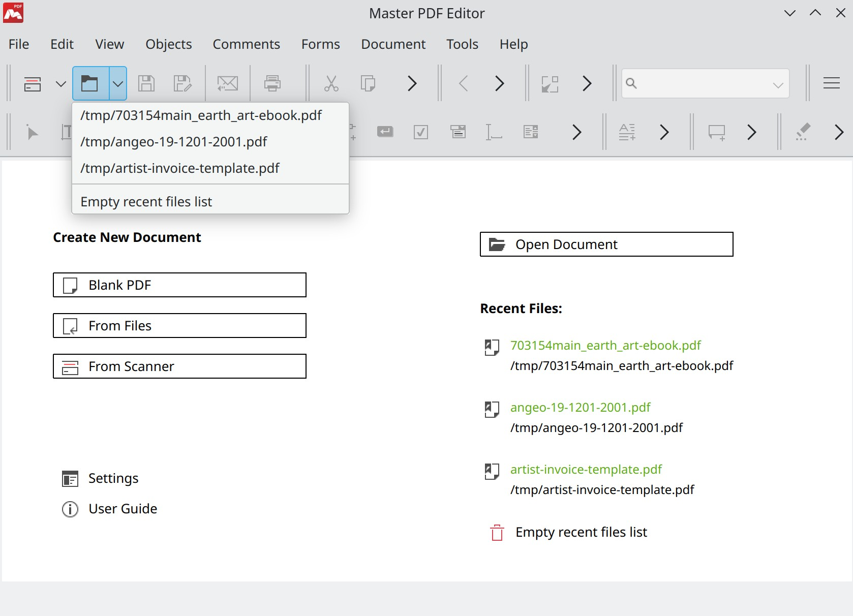Expand the overflow chevron after the Copy icon
The width and height of the screenshot is (853, 616).
(412, 83)
